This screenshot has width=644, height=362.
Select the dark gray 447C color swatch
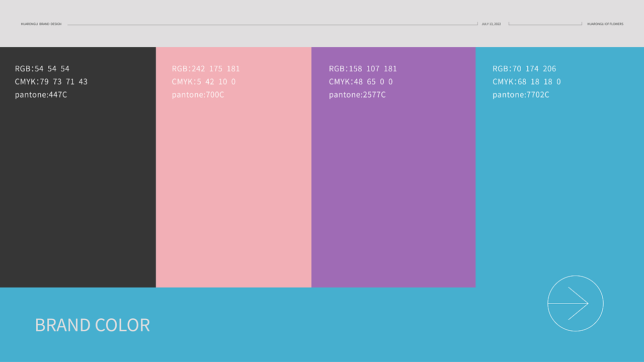pos(78,167)
